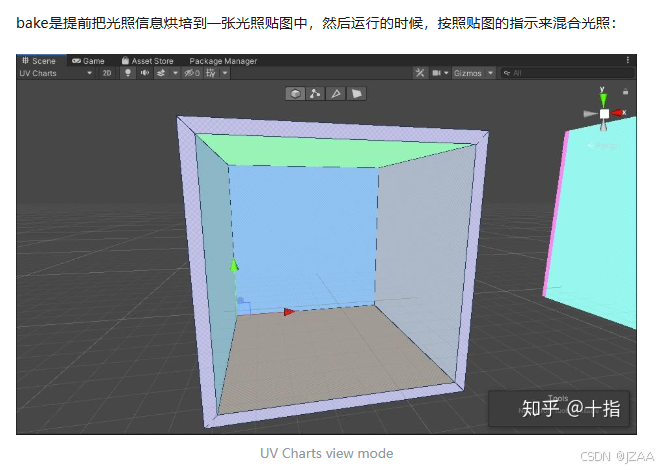
Task: Toggle the 2D view button
Action: [x=107, y=73]
